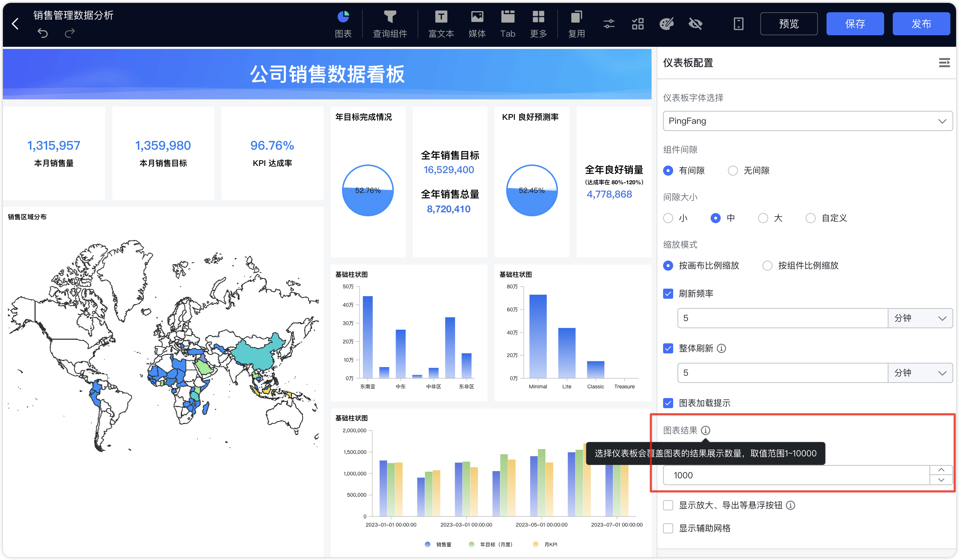Click the 预览 preview button
This screenshot has width=959, height=560.
[x=788, y=24]
